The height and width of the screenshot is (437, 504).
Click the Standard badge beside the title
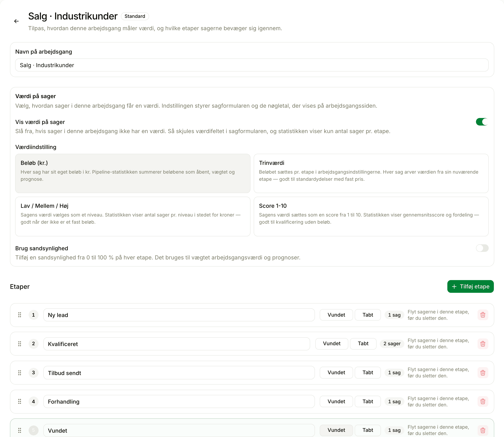pyautogui.click(x=135, y=16)
